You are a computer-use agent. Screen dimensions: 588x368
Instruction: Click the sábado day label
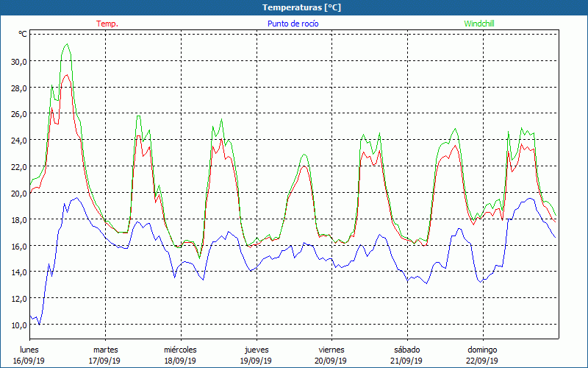coord(407,350)
